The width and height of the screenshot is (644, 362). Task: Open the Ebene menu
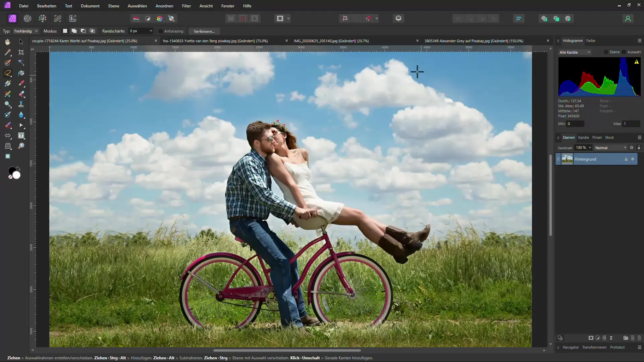coord(114,6)
